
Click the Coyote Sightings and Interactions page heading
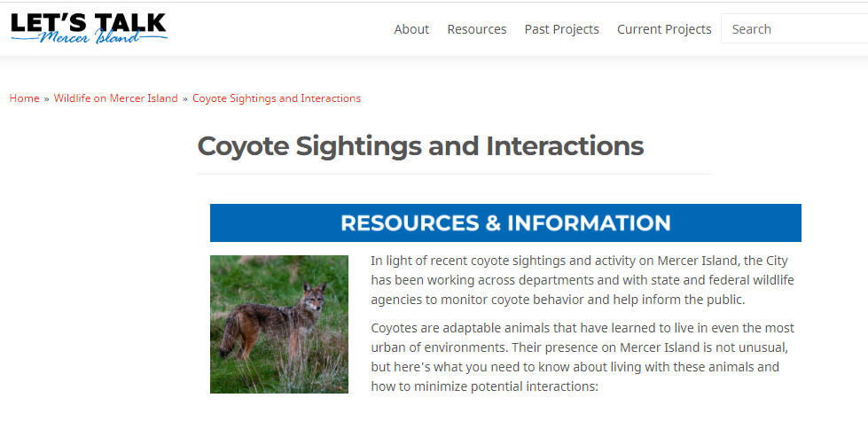pos(420,145)
